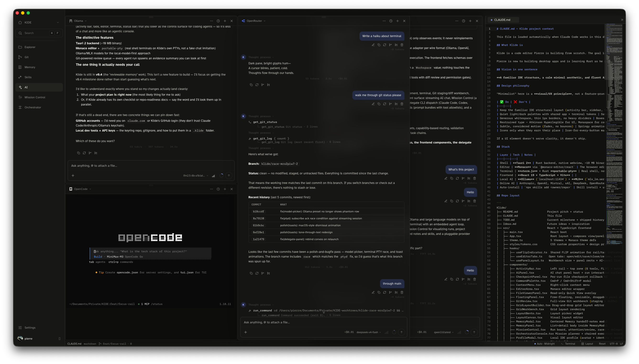
Task: Open the Skills sidebar view
Action: pyautogui.click(x=39, y=77)
